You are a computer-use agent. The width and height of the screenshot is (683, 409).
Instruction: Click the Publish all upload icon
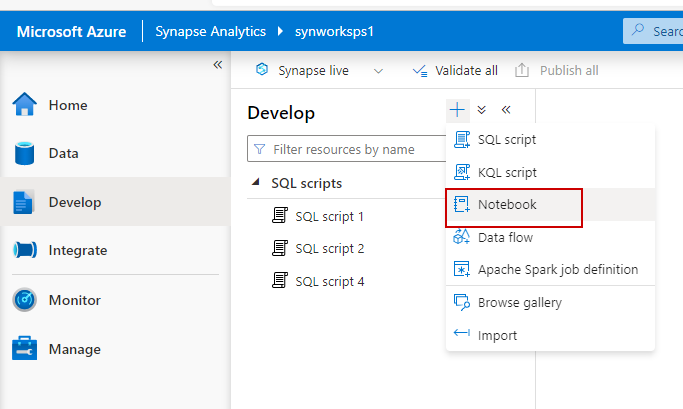click(521, 71)
